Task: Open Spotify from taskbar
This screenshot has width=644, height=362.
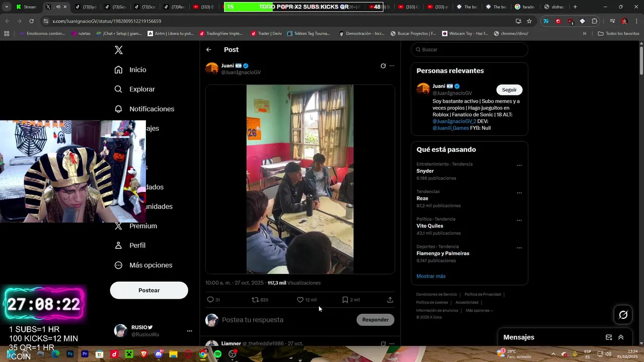Action: 217,354
